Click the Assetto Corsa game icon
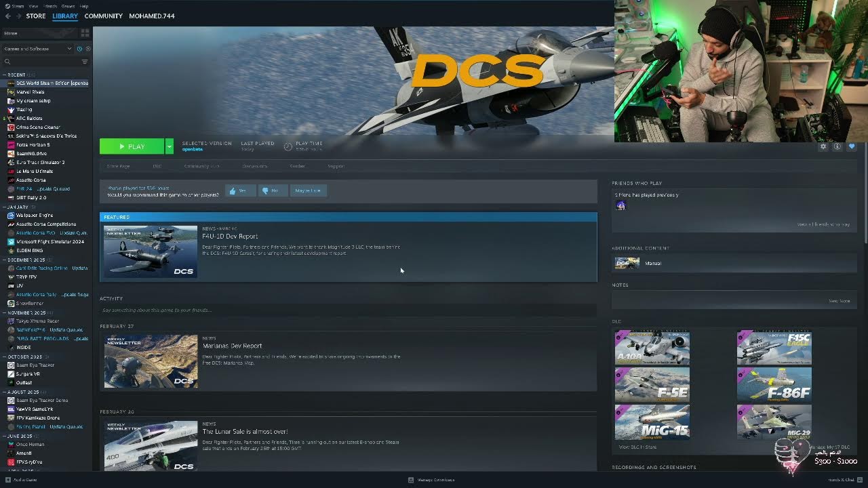Viewport: 868px width, 488px height. pyautogui.click(x=11, y=180)
